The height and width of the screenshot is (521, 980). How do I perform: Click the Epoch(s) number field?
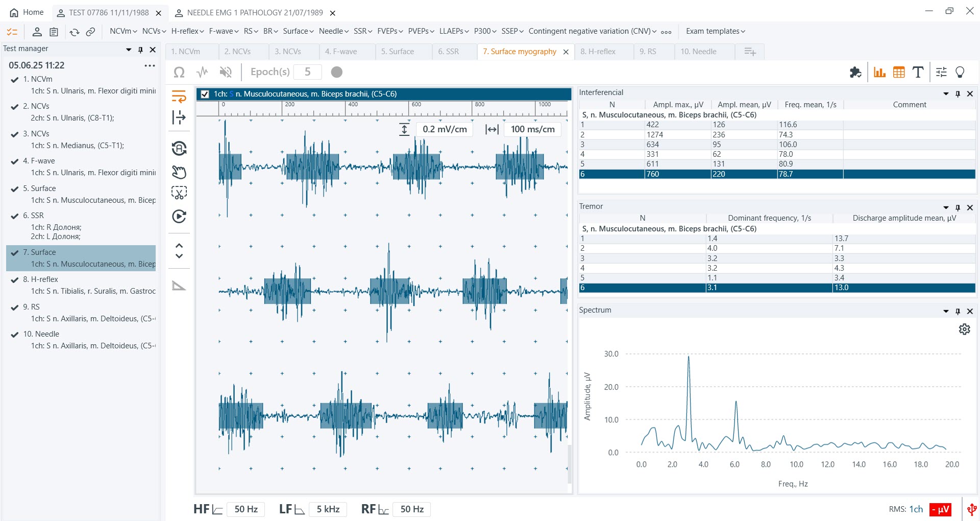[307, 72]
